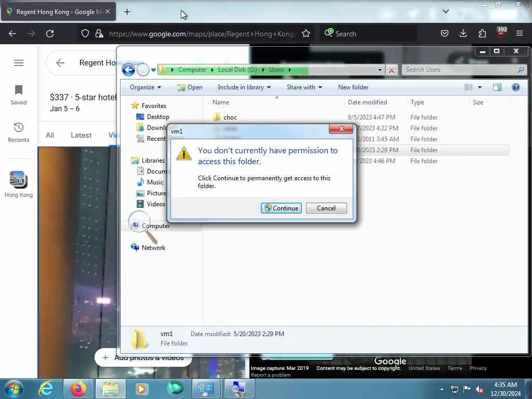
Task: Close the Regent Hong Kong tab
Action: (x=108, y=11)
